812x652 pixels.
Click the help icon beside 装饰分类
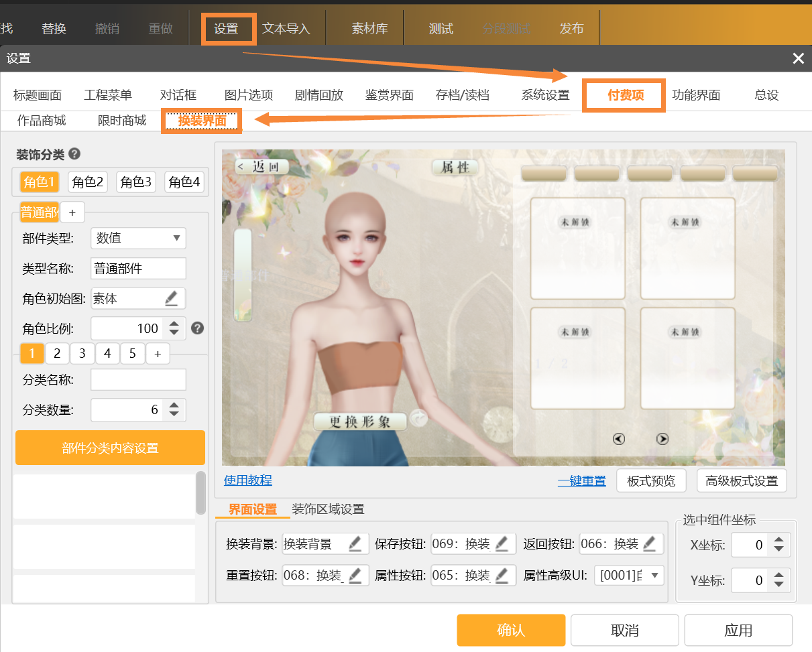click(x=74, y=154)
